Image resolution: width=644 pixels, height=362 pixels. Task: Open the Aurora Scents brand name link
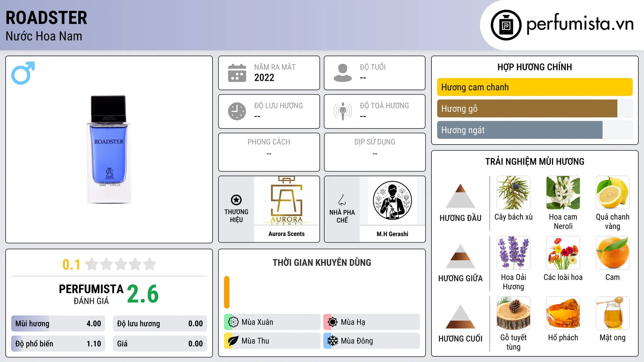click(286, 234)
